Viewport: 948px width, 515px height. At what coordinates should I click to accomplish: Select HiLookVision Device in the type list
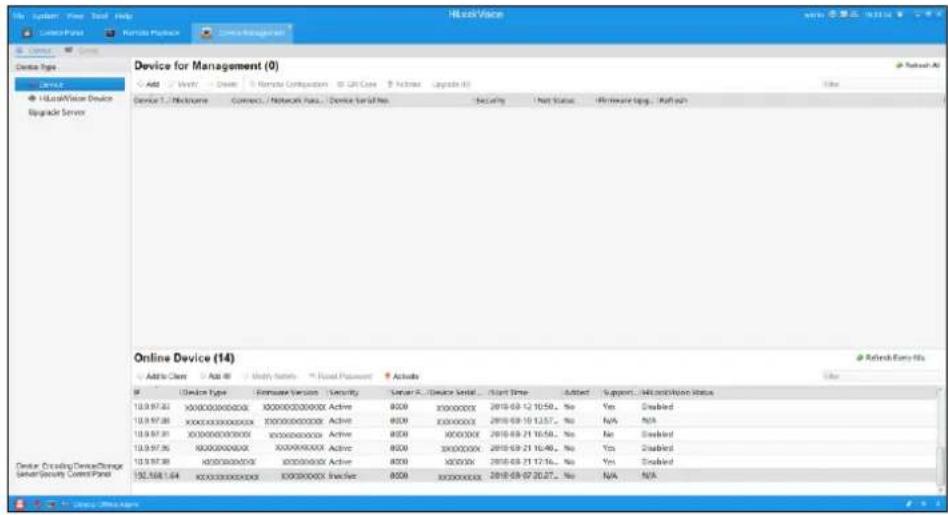71,99
